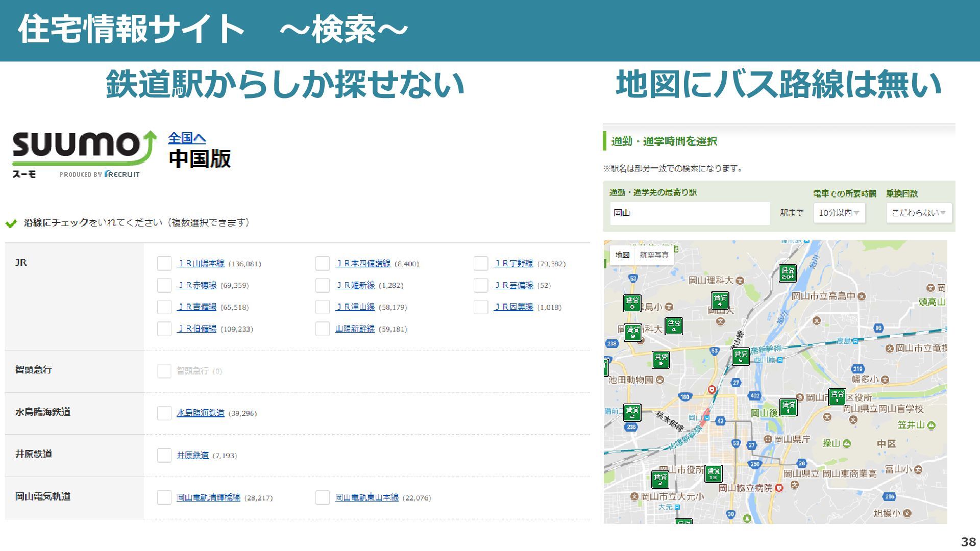Click the 大元 station icon

(x=677, y=507)
